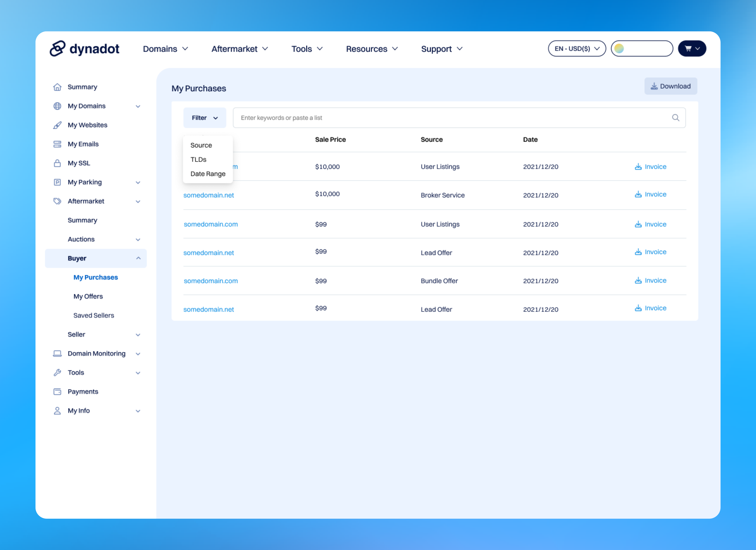Screen dimensions: 756x550
Task: Click the rocket icon beside My Websites
Action: coord(57,125)
